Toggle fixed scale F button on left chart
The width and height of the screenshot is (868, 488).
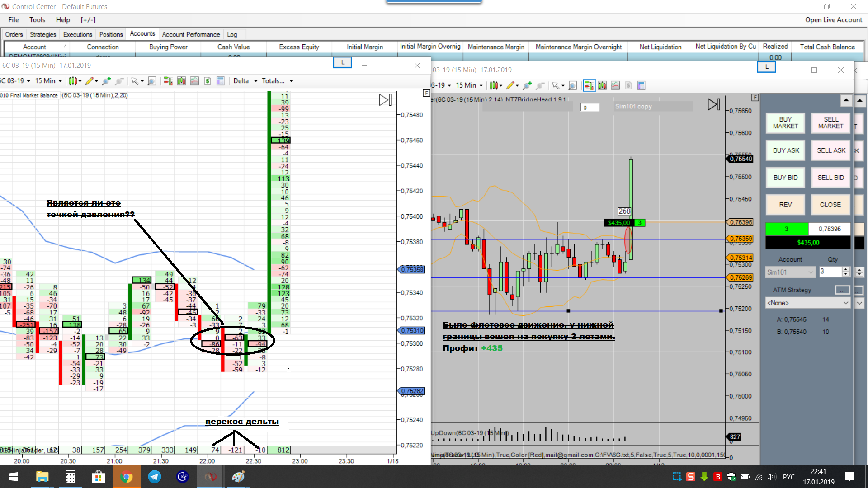click(426, 93)
